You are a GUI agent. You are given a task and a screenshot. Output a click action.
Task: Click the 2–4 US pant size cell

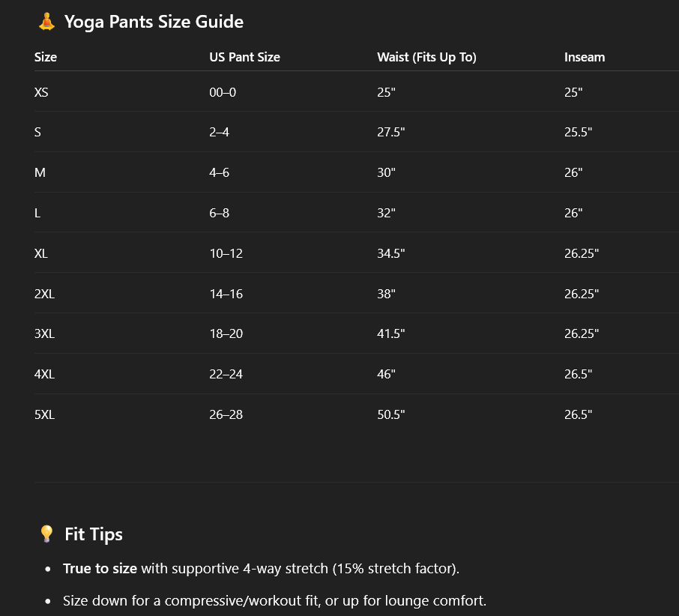(x=220, y=133)
